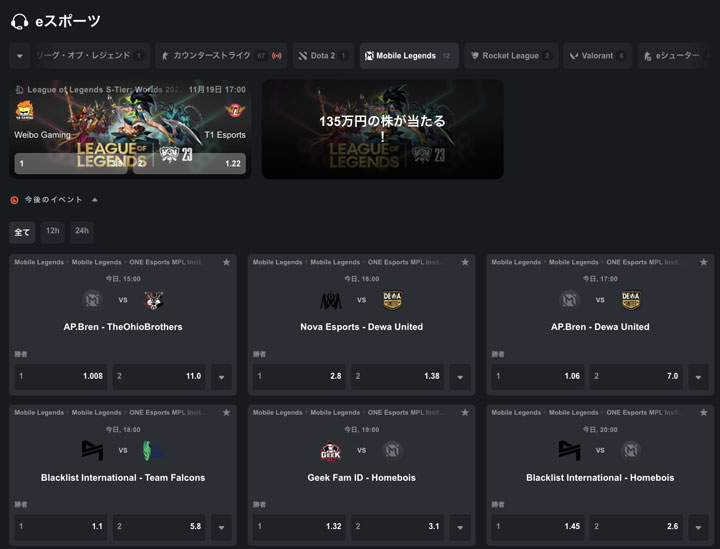Pick AP.Bren at 1.06 odds
This screenshot has width=720, height=549.
tap(538, 376)
